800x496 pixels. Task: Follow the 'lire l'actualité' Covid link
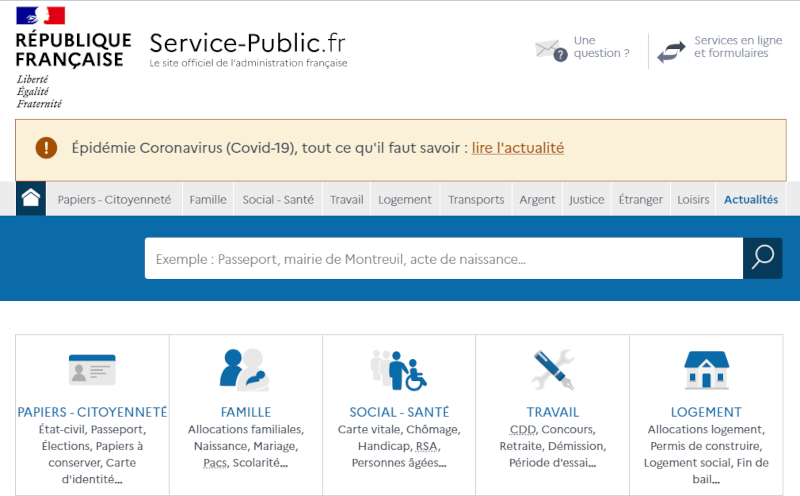point(518,148)
